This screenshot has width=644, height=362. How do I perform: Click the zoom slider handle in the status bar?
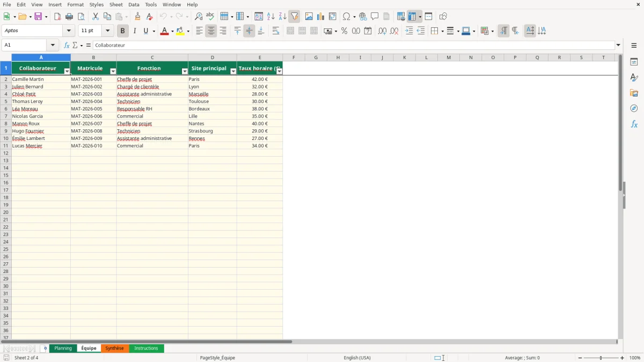(x=601, y=358)
